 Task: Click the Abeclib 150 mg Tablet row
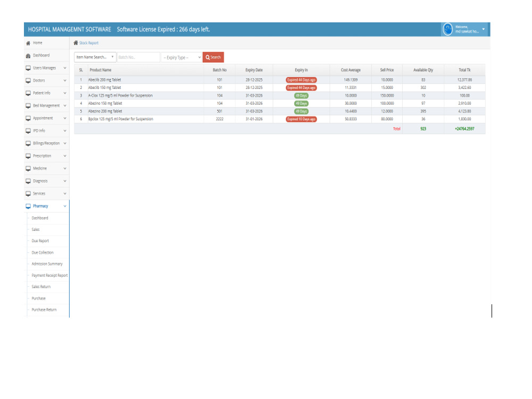tap(280, 88)
